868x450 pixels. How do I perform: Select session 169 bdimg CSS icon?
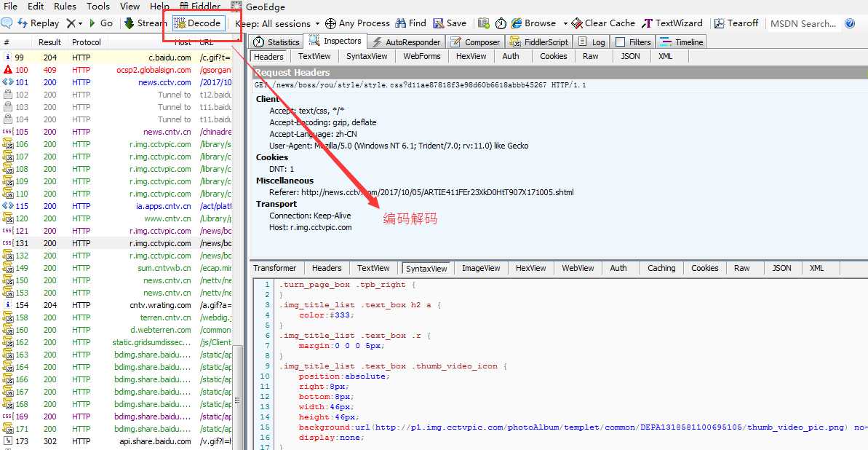pyautogui.click(x=8, y=417)
